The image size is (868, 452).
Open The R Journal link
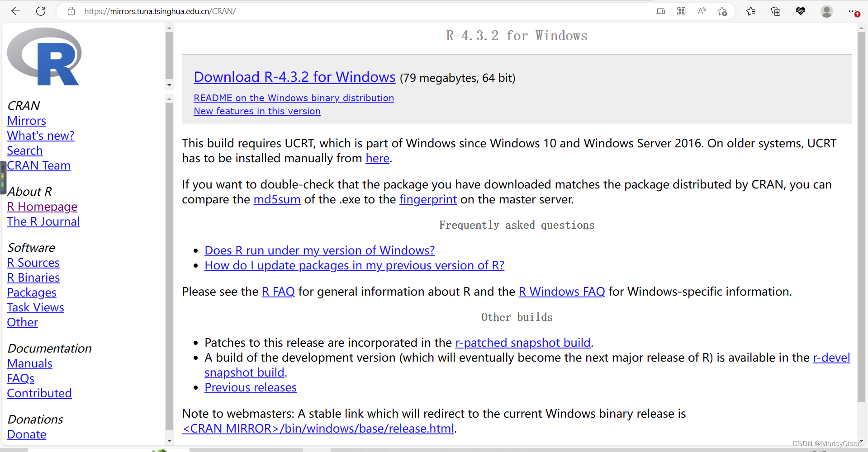[x=43, y=221]
